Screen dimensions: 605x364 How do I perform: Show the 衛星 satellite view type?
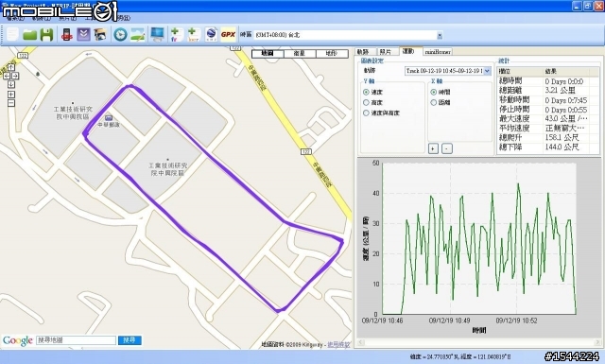tap(300, 54)
